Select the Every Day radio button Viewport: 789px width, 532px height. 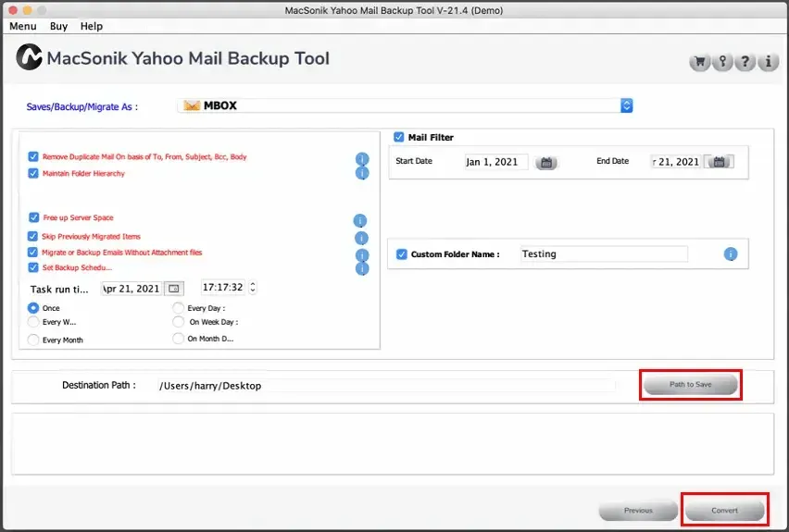(178, 308)
